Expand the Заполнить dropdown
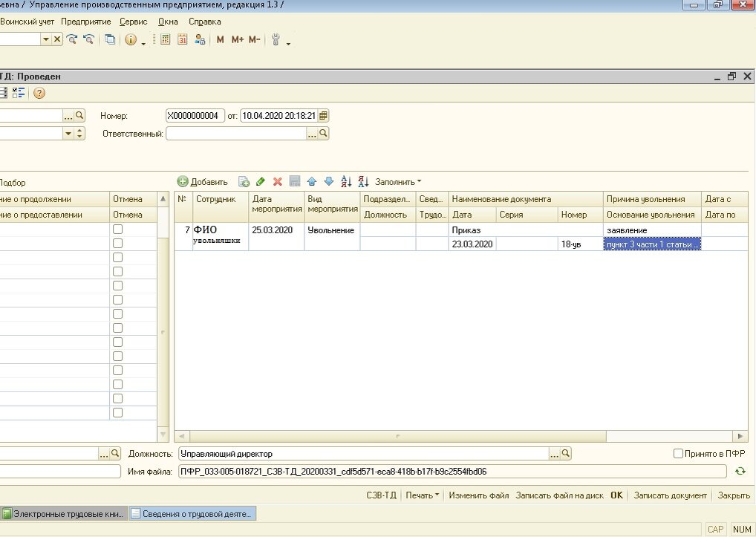This screenshot has width=756, height=537. (x=398, y=182)
